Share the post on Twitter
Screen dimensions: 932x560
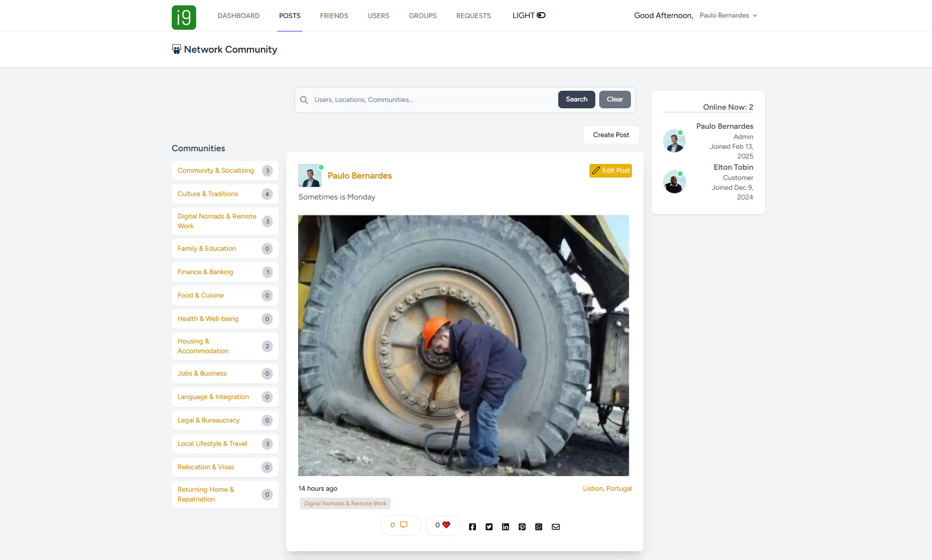pos(489,527)
